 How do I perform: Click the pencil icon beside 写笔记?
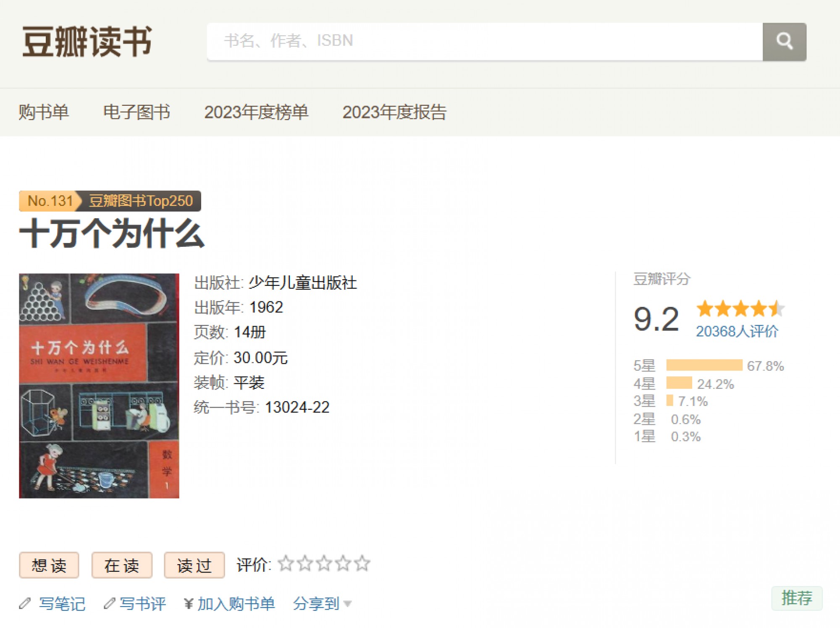tap(25, 603)
